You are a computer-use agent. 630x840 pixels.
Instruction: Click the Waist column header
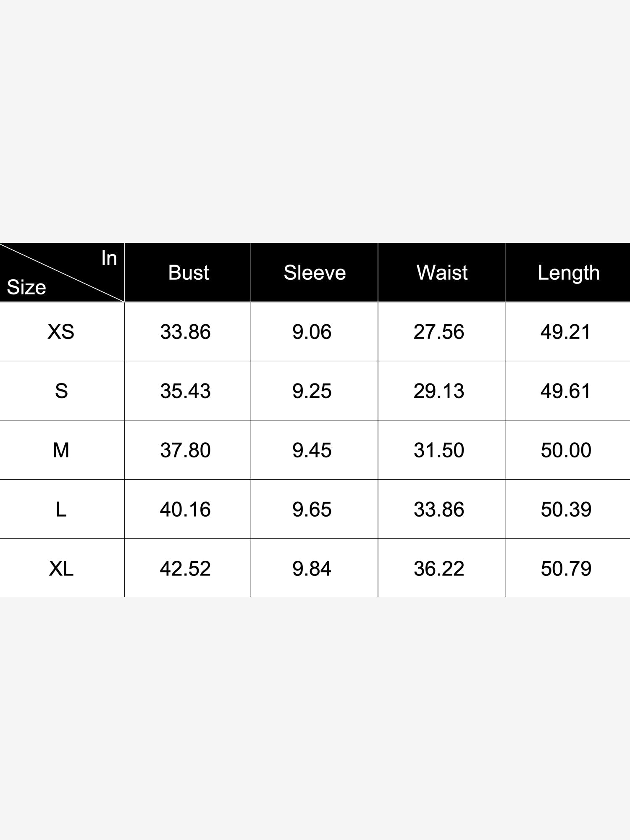(x=442, y=273)
